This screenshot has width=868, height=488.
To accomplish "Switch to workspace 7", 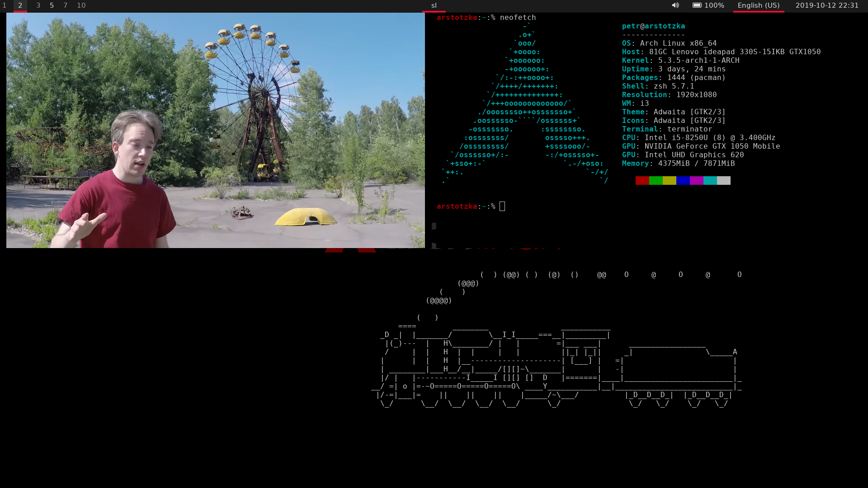I will click(65, 5).
